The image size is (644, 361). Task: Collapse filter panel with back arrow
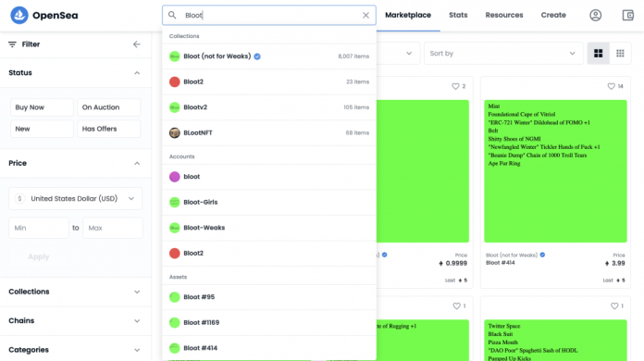pos(136,44)
